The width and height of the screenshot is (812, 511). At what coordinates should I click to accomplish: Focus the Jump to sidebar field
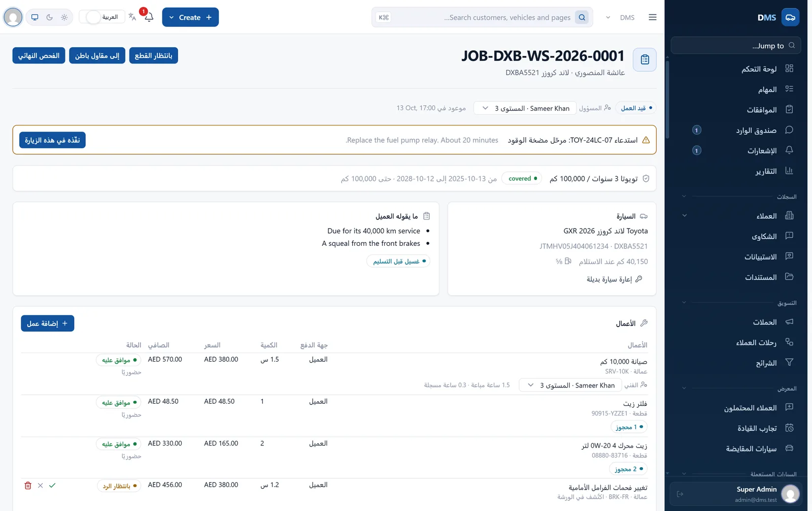736,46
